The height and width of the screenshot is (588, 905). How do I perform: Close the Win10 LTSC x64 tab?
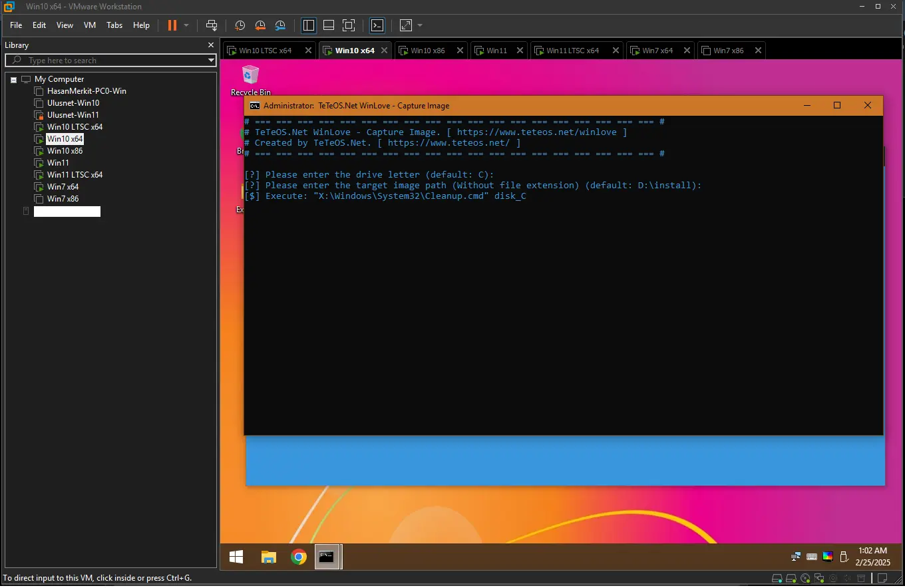[x=308, y=51]
